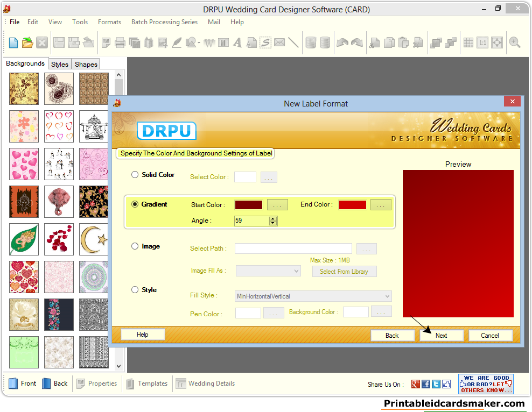Switch to the Shapes tab
532x412 pixels.
[86, 65]
